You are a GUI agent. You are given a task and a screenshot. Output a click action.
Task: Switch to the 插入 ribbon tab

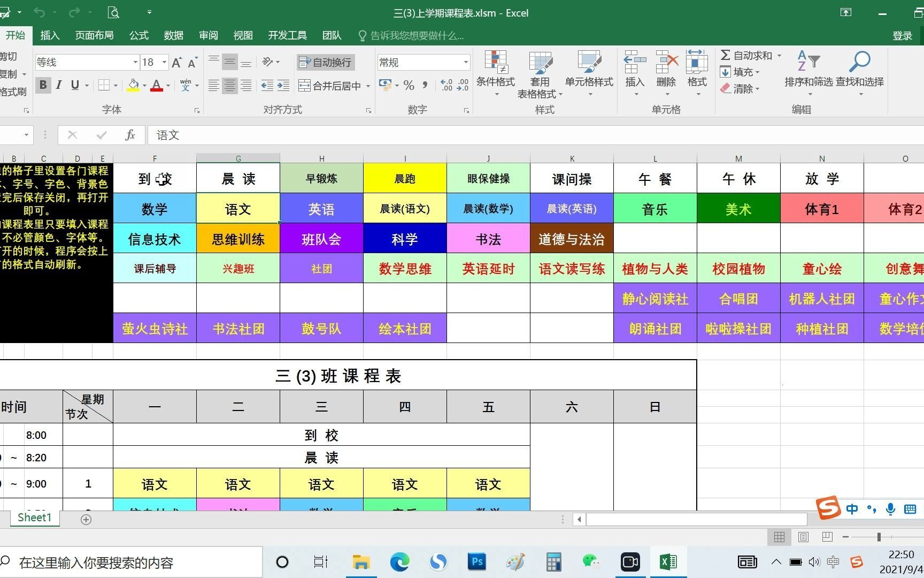(x=49, y=35)
